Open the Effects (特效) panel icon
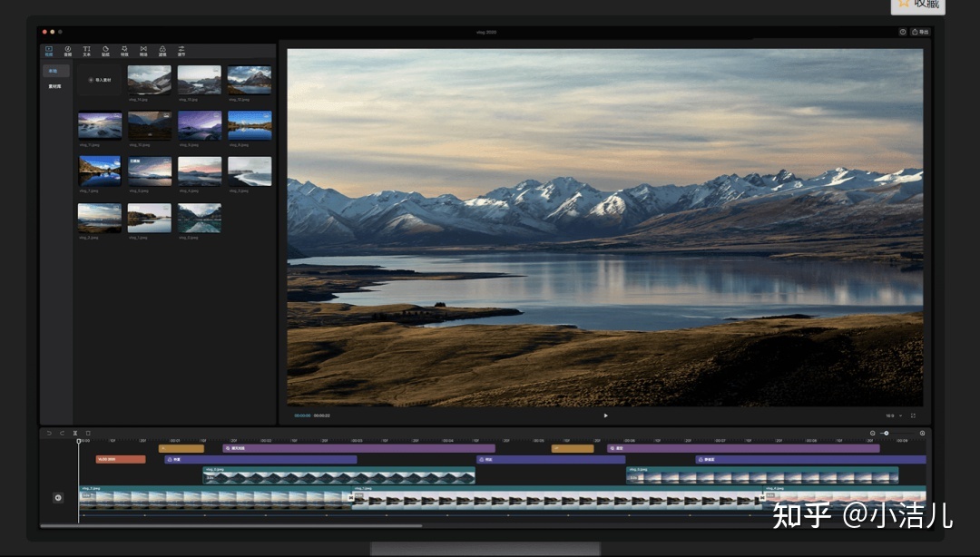980x557 pixels. click(x=124, y=51)
